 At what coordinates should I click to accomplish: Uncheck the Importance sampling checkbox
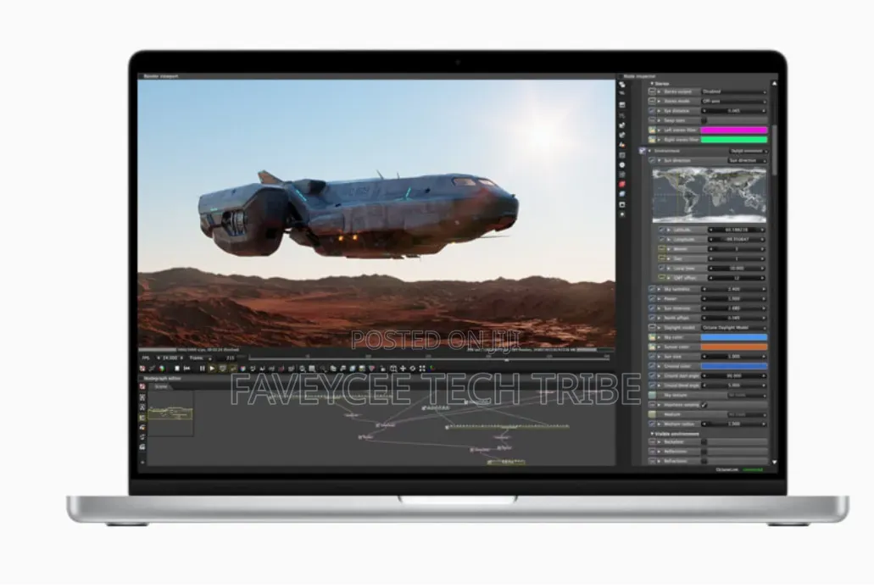tap(704, 405)
